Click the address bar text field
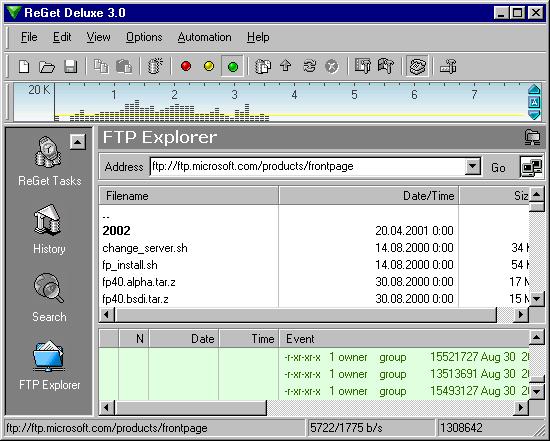 coord(308,166)
